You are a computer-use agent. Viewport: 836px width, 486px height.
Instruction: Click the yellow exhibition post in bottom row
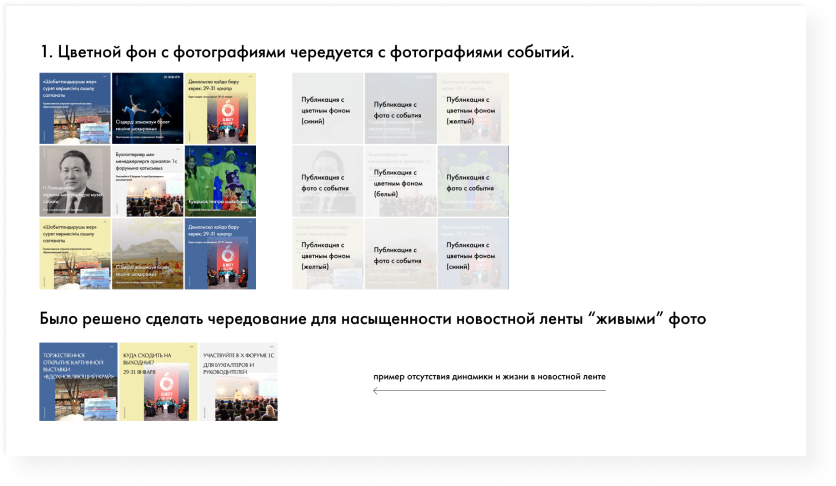[75, 254]
